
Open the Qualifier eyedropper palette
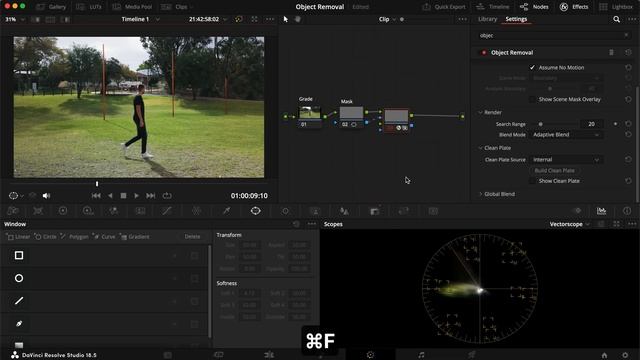[226, 211]
